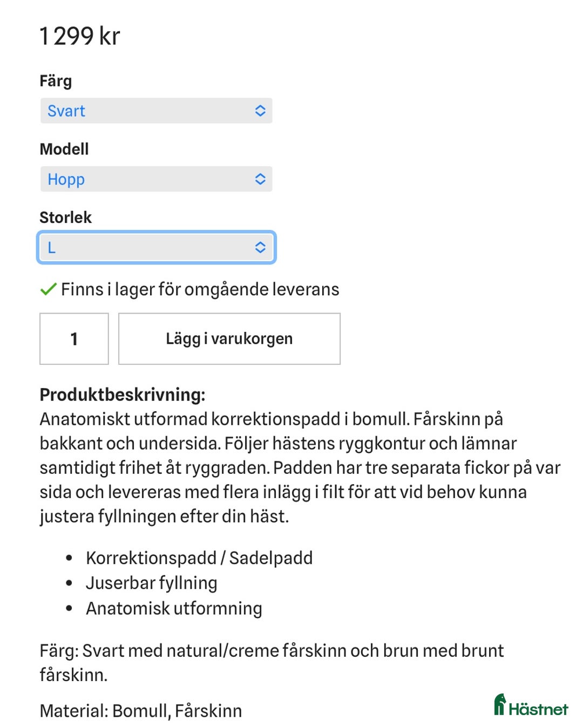Open the Storlek size selector showing L
The width and height of the screenshot is (583, 728).
[x=156, y=247]
